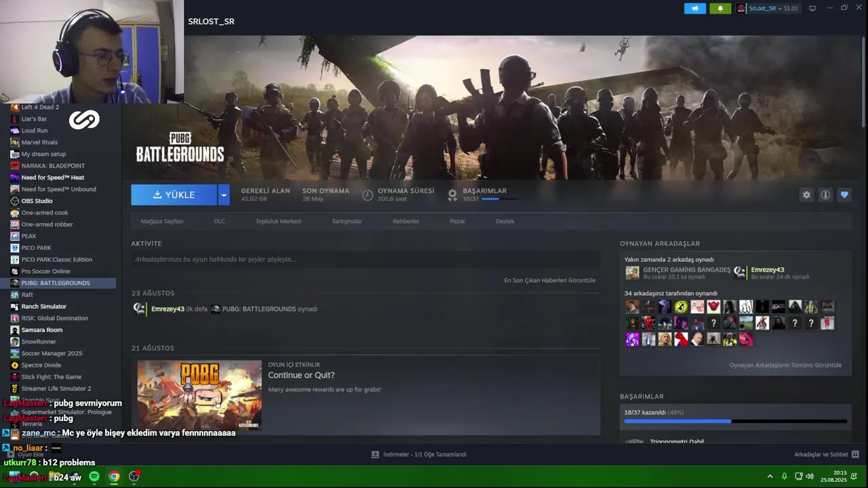Open Spotify from the taskbar
The image size is (868, 488).
[94, 476]
